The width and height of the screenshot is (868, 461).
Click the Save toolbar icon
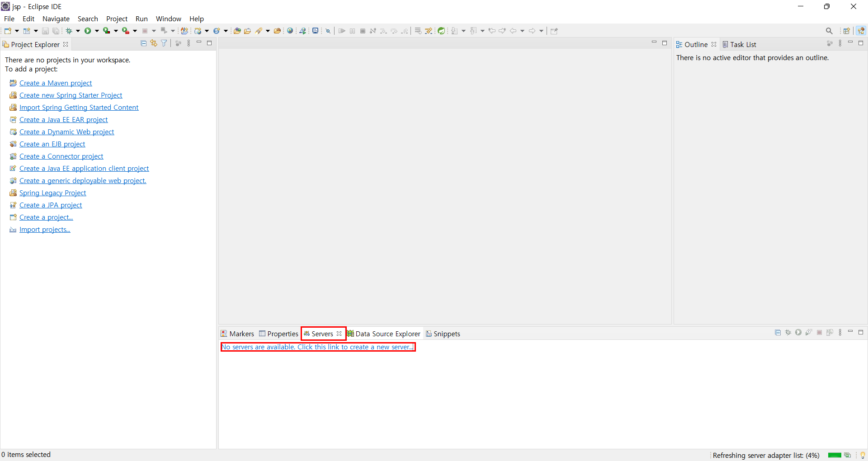coord(45,31)
